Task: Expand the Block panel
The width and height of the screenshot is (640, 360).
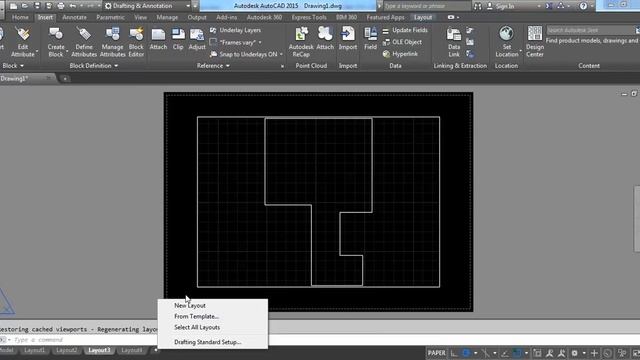Action: tap(12, 66)
